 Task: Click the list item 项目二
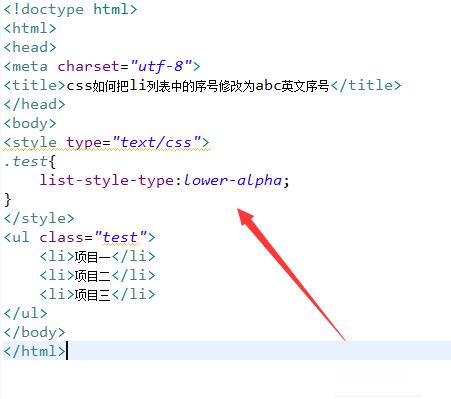98,275
